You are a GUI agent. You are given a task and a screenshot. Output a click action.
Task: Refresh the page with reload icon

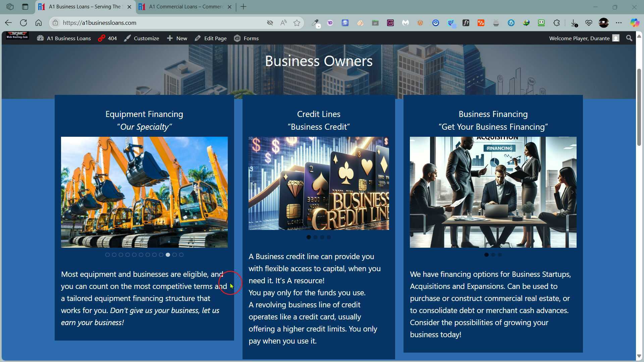click(x=23, y=23)
